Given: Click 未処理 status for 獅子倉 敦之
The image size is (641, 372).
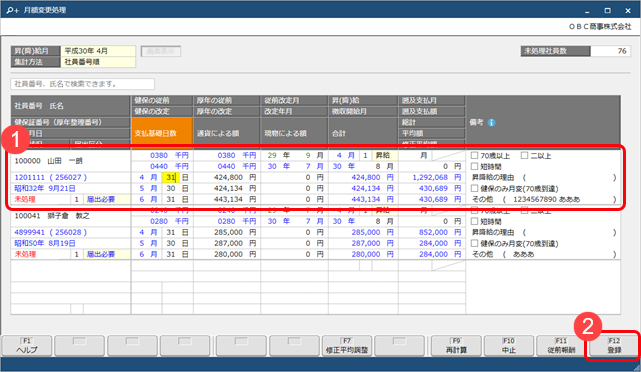Looking at the screenshot, I should (x=25, y=254).
